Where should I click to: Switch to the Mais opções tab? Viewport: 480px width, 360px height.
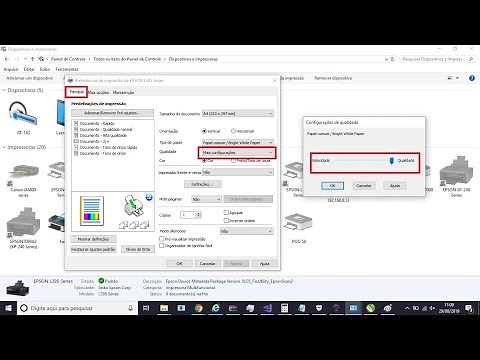point(98,92)
